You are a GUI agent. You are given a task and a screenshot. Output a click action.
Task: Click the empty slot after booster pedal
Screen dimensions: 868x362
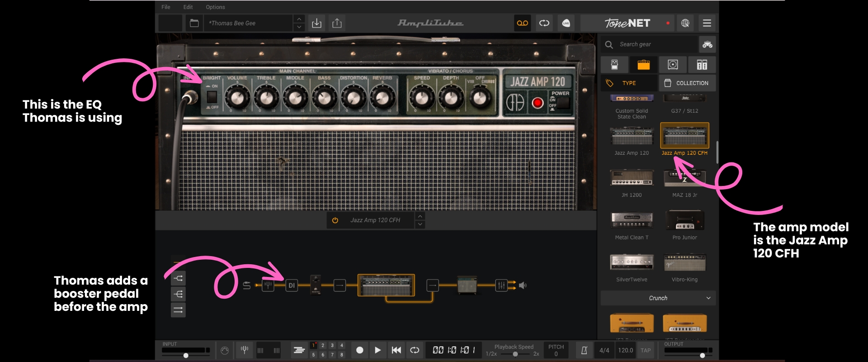(x=340, y=285)
